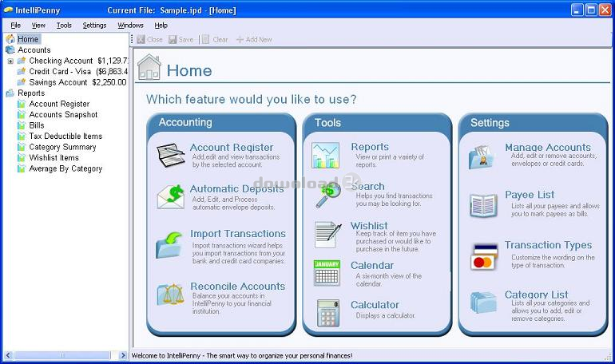Click the Transaction Types credit card icon

(x=483, y=257)
